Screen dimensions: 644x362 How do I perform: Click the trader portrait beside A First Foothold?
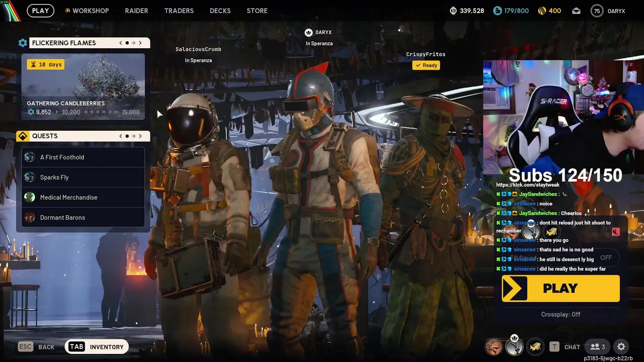(x=30, y=157)
